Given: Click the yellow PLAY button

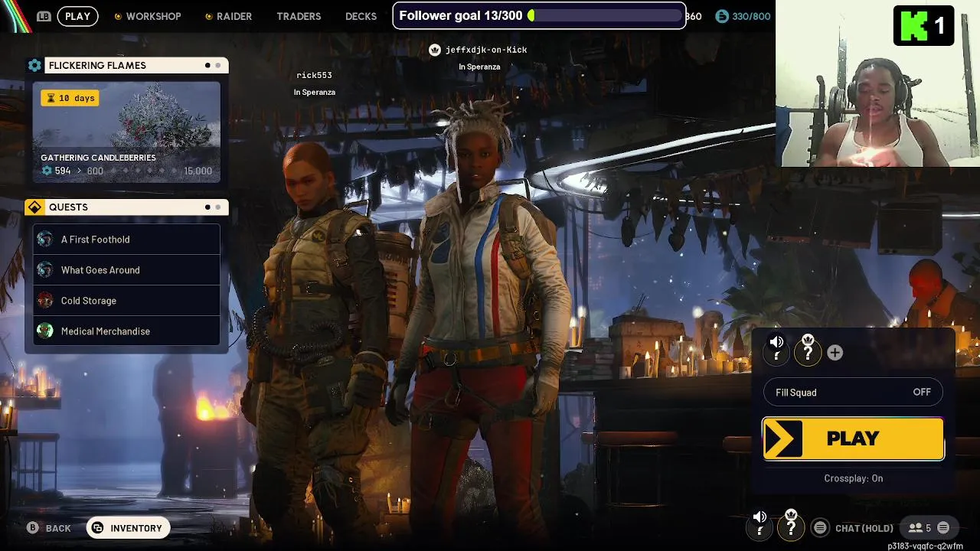Looking at the screenshot, I should 853,439.
